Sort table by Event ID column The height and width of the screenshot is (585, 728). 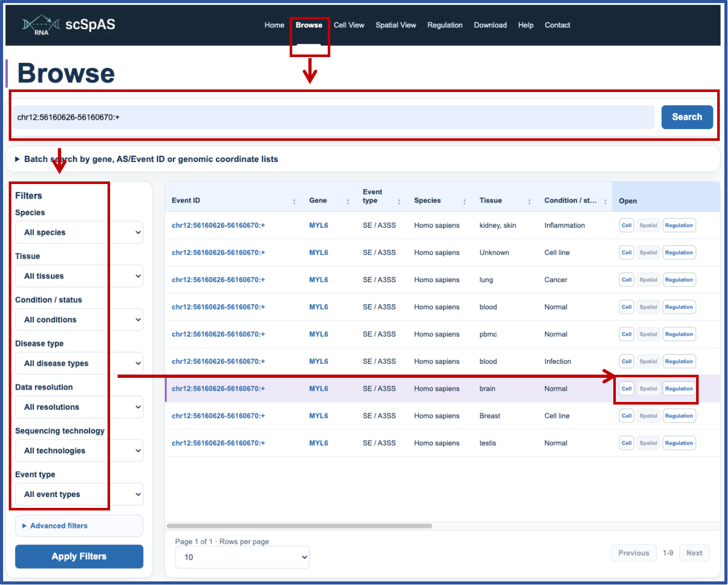pyautogui.click(x=294, y=202)
